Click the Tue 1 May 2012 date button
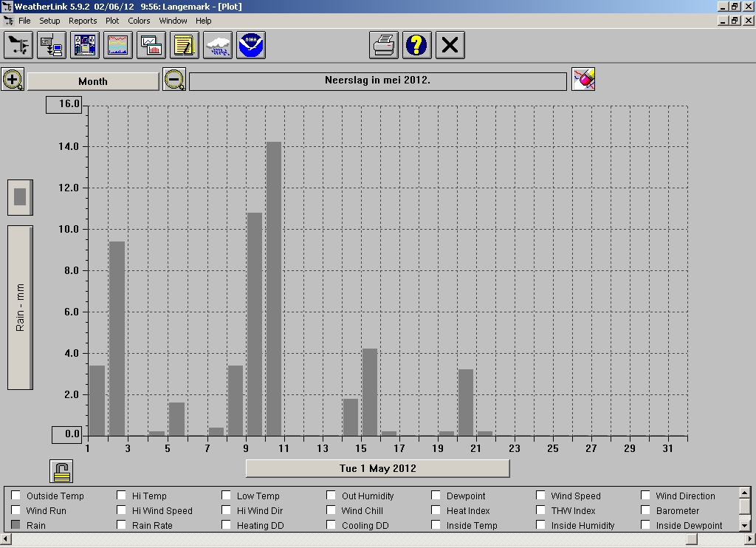The image size is (756, 548). [377, 468]
